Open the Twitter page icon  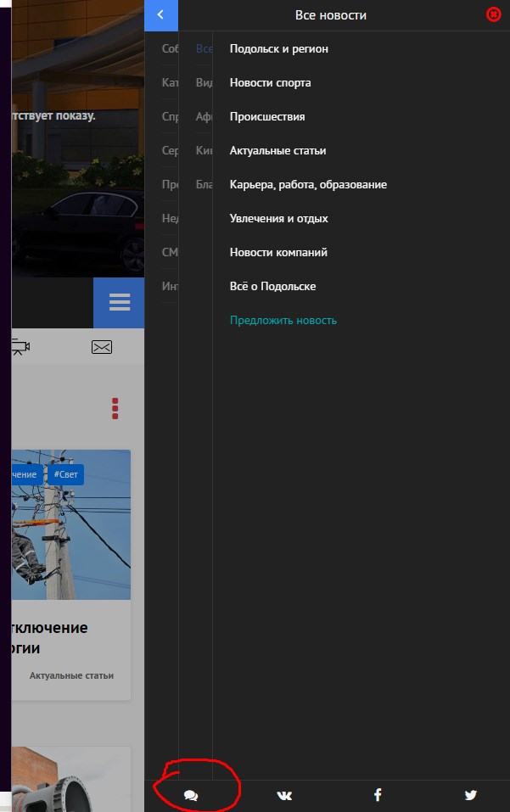(470, 795)
